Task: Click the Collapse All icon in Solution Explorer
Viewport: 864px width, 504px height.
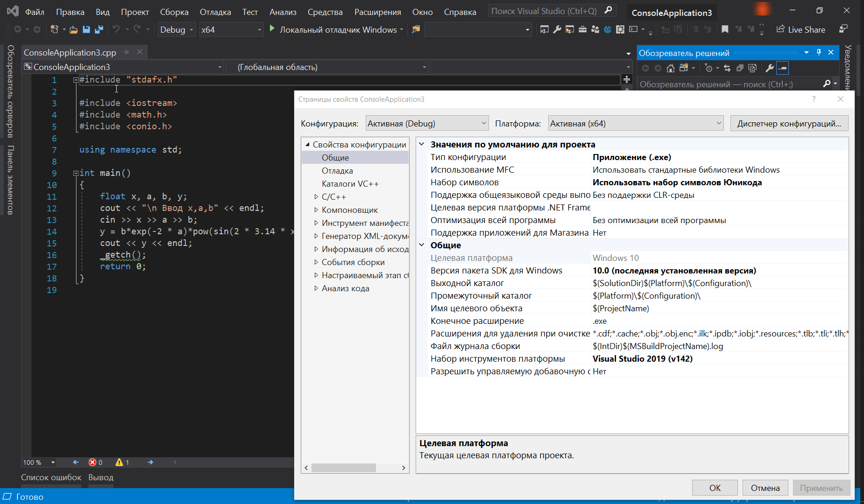Action: 740,68
